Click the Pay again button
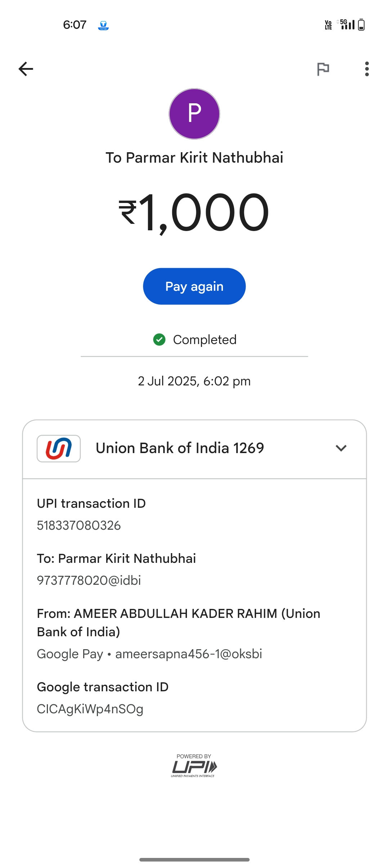The width and height of the screenshot is (389, 868). click(x=194, y=286)
